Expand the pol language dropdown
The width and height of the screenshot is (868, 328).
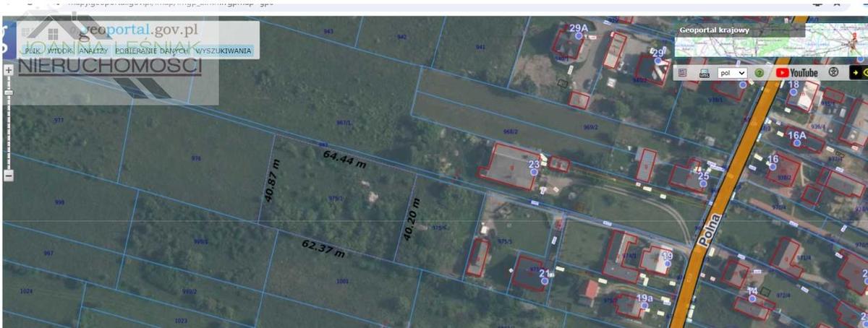[x=731, y=73]
